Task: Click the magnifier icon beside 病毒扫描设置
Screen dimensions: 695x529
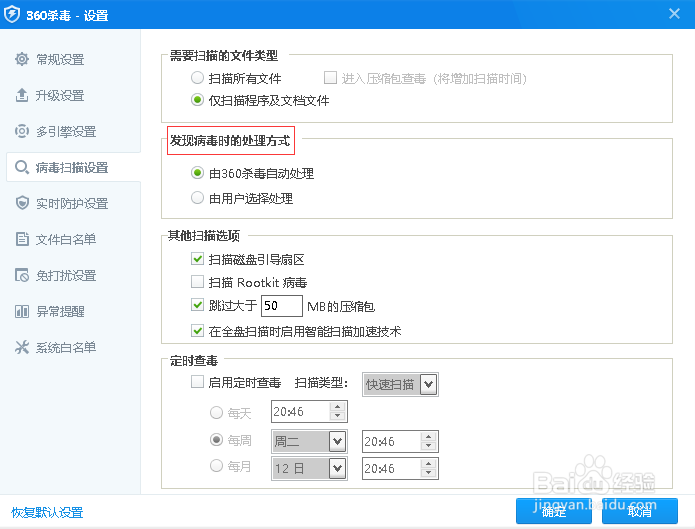Action: [x=22, y=167]
